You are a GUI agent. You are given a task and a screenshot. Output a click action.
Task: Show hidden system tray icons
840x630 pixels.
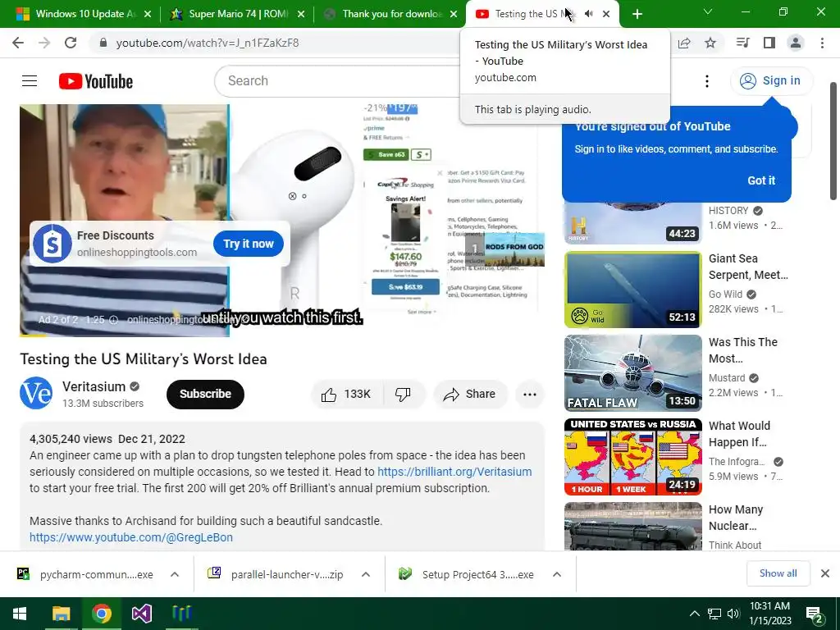pos(694,614)
